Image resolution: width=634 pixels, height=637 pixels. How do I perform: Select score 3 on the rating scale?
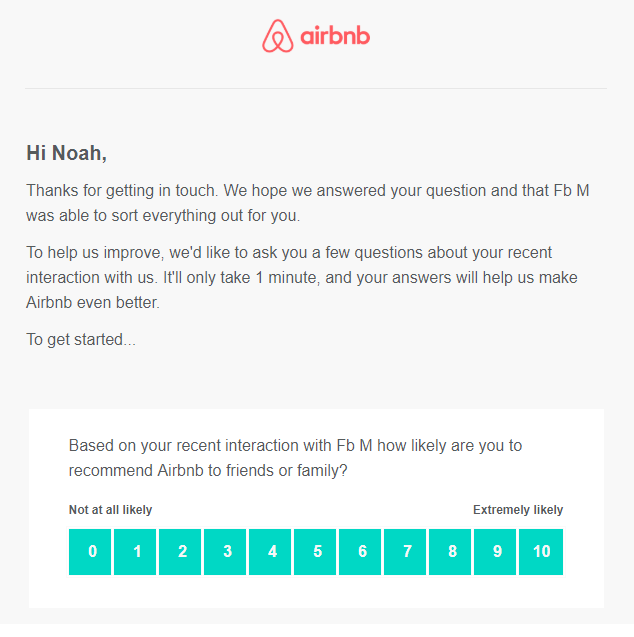pos(227,552)
